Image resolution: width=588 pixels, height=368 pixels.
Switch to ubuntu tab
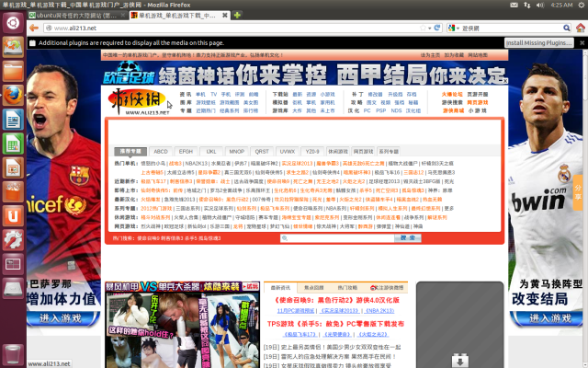click(77, 15)
